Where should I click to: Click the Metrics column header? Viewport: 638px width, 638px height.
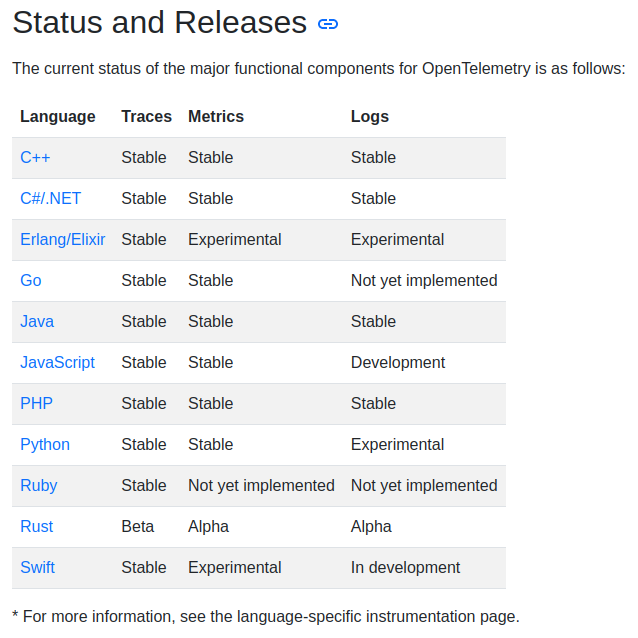point(216,117)
